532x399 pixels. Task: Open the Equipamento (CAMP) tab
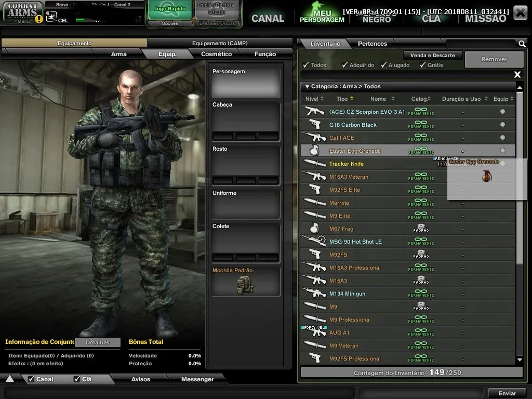pos(220,43)
